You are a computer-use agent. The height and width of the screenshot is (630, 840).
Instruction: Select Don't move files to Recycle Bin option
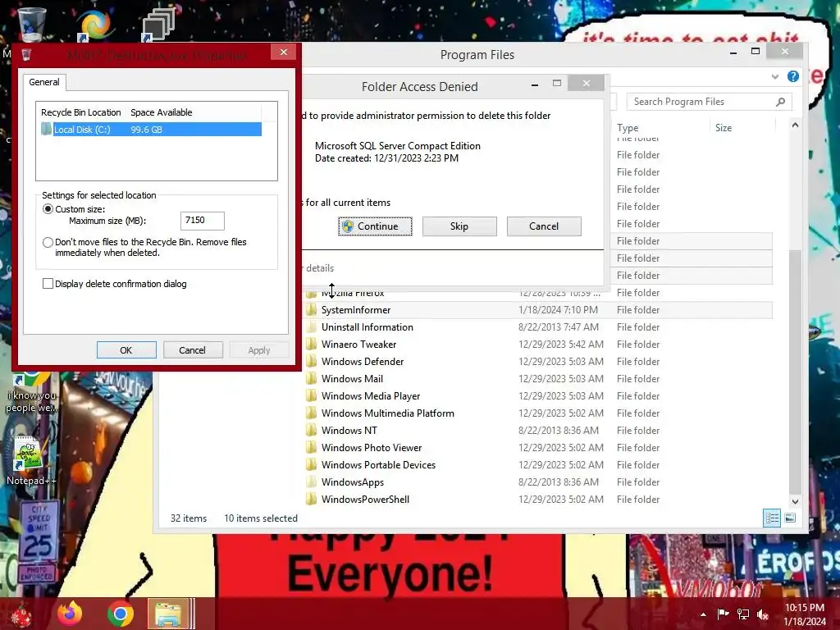click(x=48, y=242)
